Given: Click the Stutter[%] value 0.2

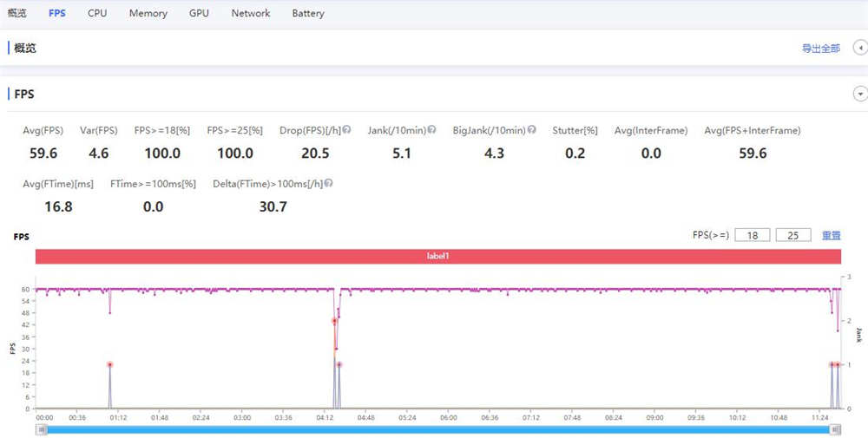Looking at the screenshot, I should click(575, 154).
